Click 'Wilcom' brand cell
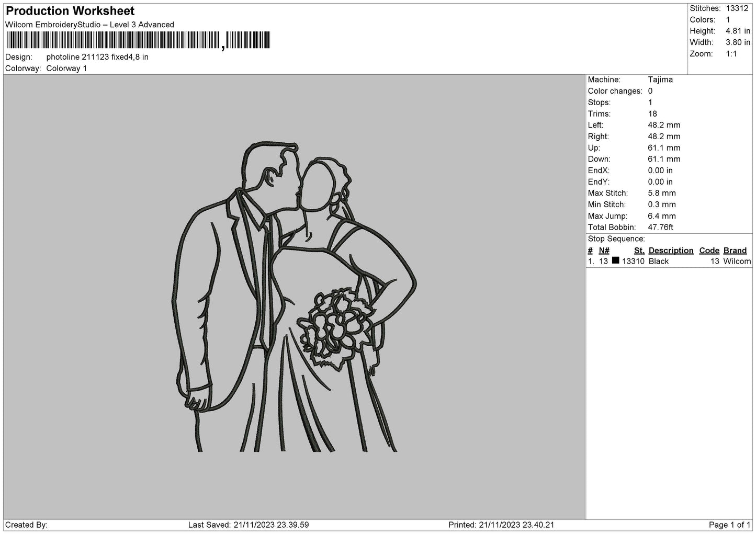Viewport: 756px width, 534px height. coord(737,262)
